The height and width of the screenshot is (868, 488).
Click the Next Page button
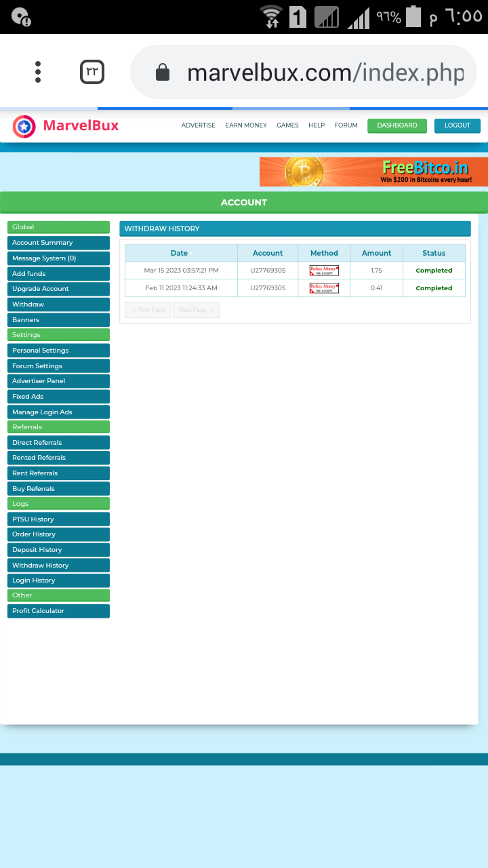tap(196, 310)
